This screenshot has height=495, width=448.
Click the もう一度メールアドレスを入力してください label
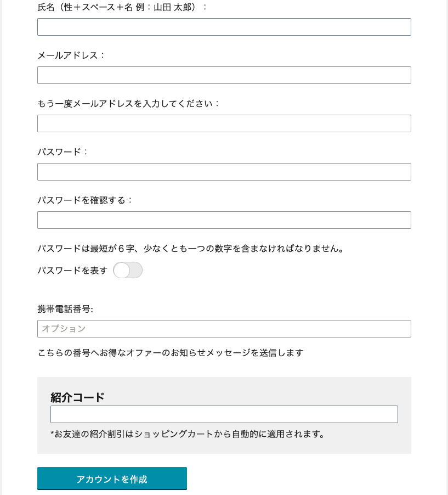tap(129, 104)
